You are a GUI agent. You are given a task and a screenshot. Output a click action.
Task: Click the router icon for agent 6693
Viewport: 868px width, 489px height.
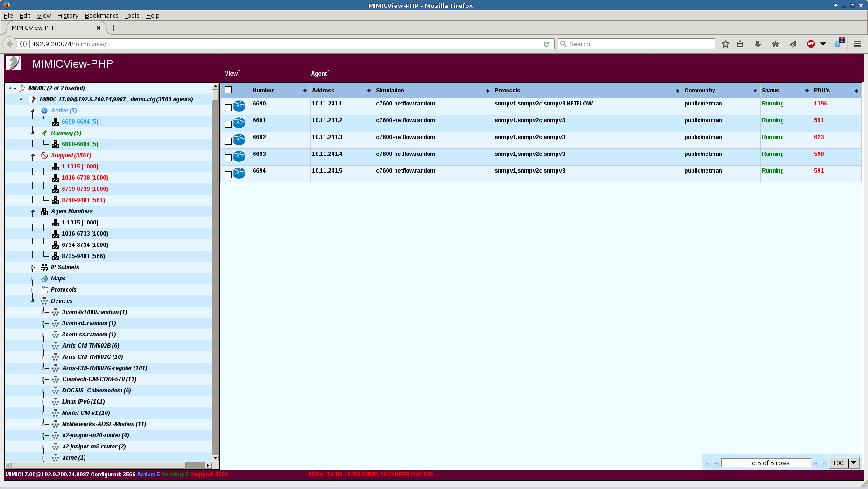pos(239,156)
